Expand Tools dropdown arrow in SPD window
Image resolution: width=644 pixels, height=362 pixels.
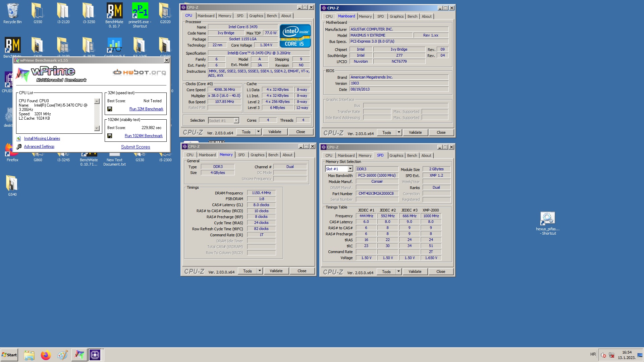coord(398,271)
